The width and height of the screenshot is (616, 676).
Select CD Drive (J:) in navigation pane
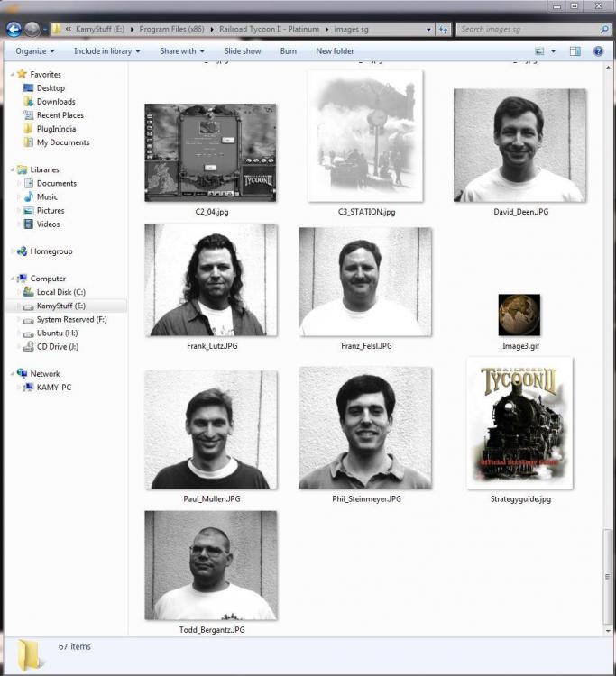click(x=57, y=346)
